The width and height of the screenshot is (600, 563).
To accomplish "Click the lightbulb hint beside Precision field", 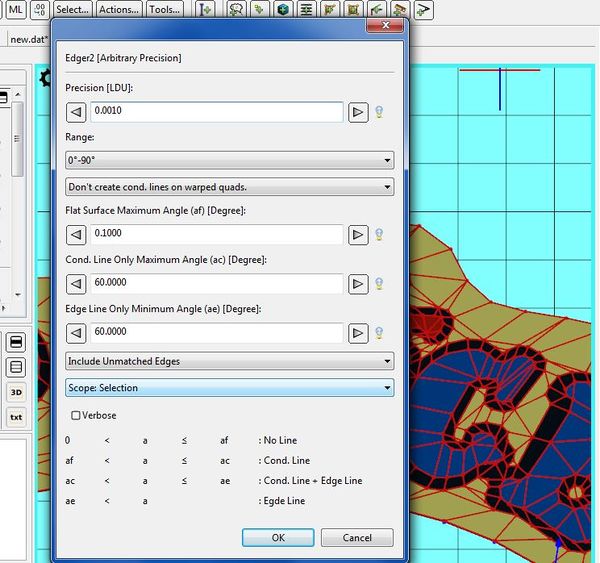I will click(x=380, y=112).
